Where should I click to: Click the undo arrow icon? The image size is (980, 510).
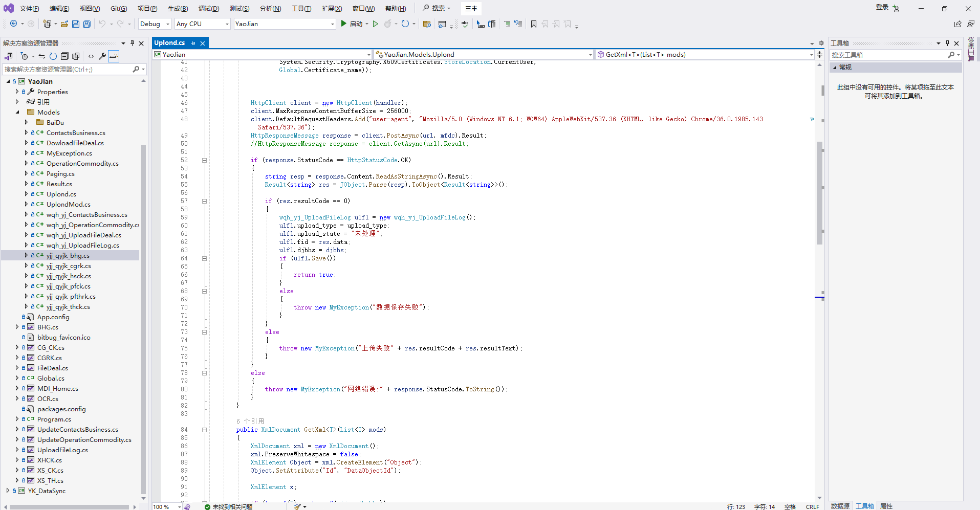pos(102,24)
